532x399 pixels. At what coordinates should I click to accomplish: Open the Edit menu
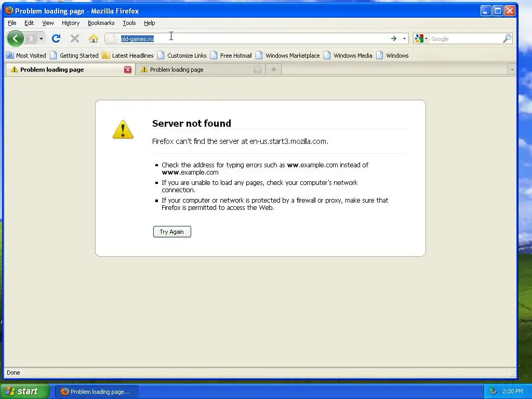tap(29, 23)
